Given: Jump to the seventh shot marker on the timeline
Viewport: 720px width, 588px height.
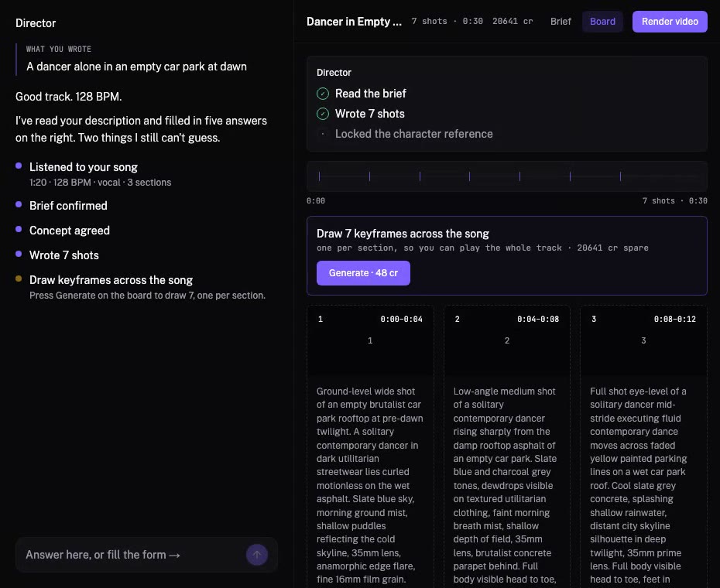Looking at the screenshot, I should click(620, 176).
